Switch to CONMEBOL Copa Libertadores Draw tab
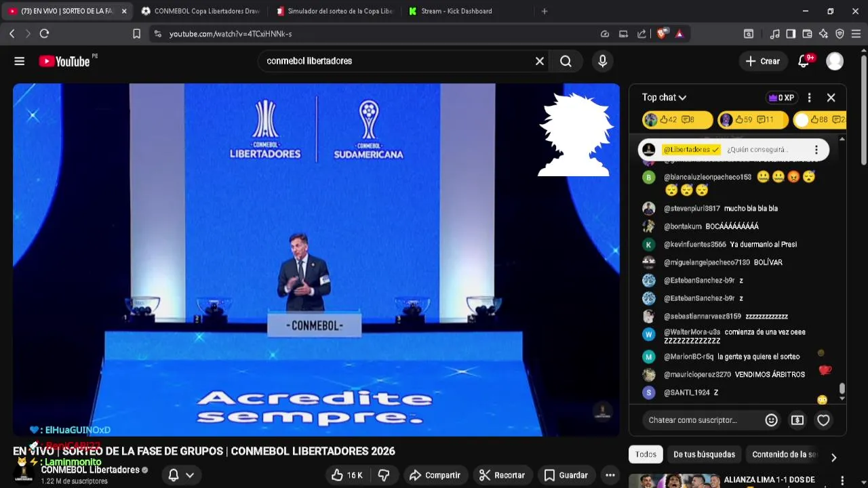This screenshot has height=488, width=868. click(x=200, y=11)
